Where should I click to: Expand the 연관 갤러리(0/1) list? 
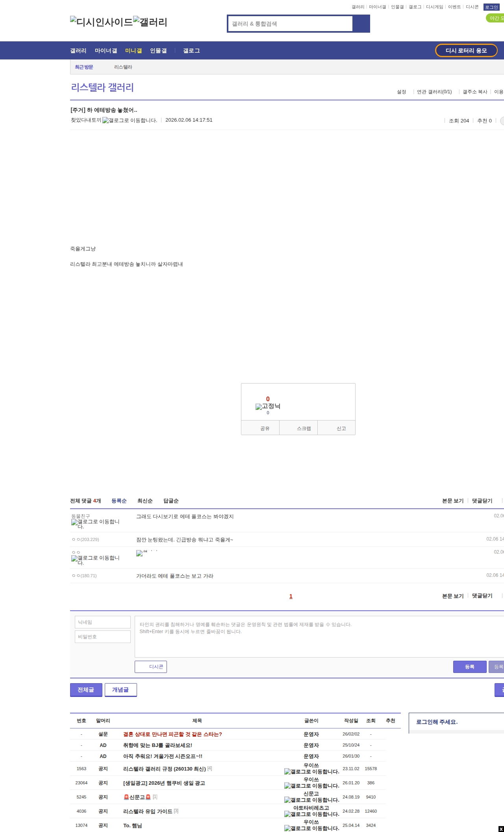click(434, 92)
